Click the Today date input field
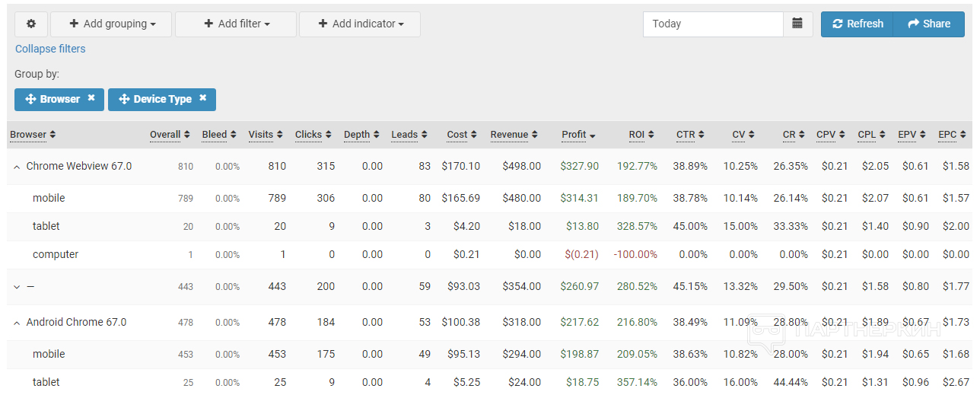The image size is (980, 395). [712, 24]
